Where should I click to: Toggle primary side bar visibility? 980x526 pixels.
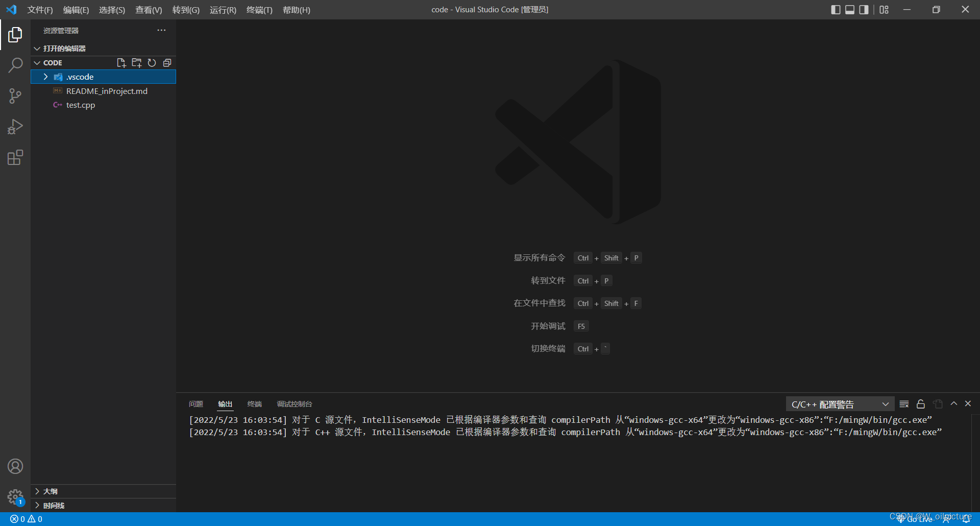point(836,10)
